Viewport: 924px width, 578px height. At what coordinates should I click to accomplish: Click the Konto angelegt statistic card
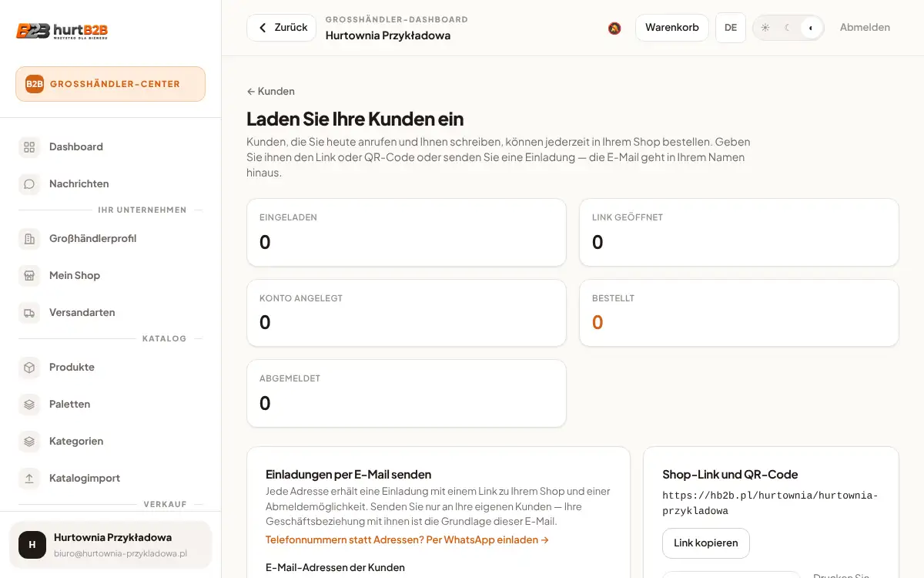[407, 313]
